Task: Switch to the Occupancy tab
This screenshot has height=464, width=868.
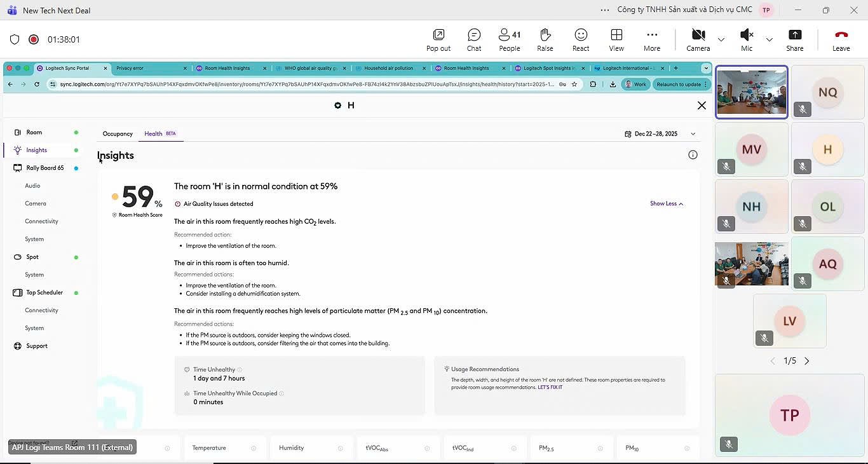Action: coord(118,134)
